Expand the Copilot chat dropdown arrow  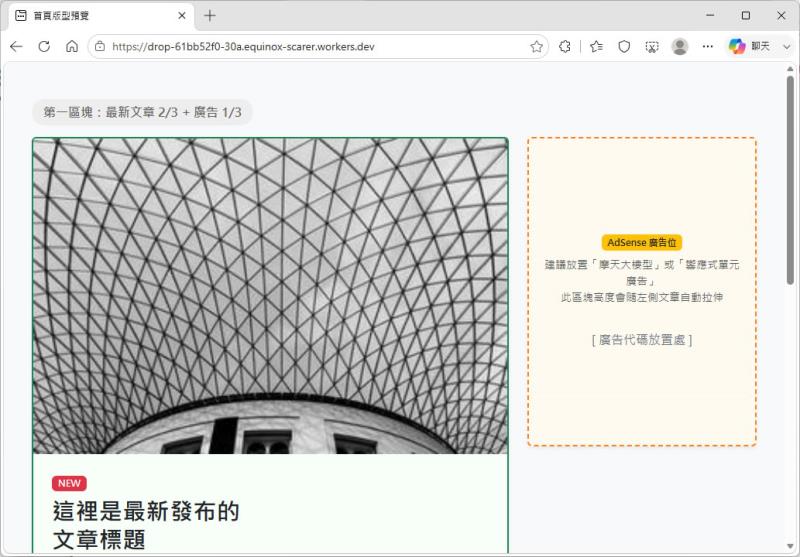click(786, 46)
